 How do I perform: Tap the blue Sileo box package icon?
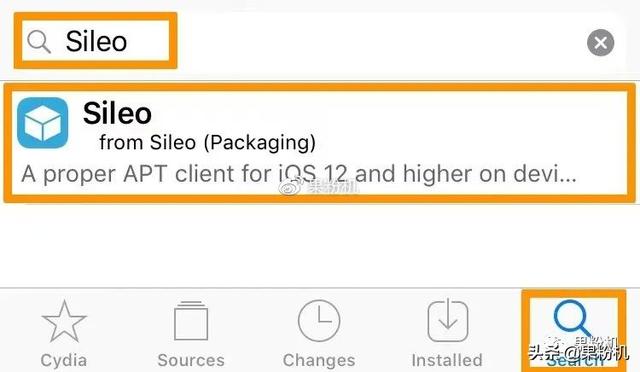click(42, 123)
